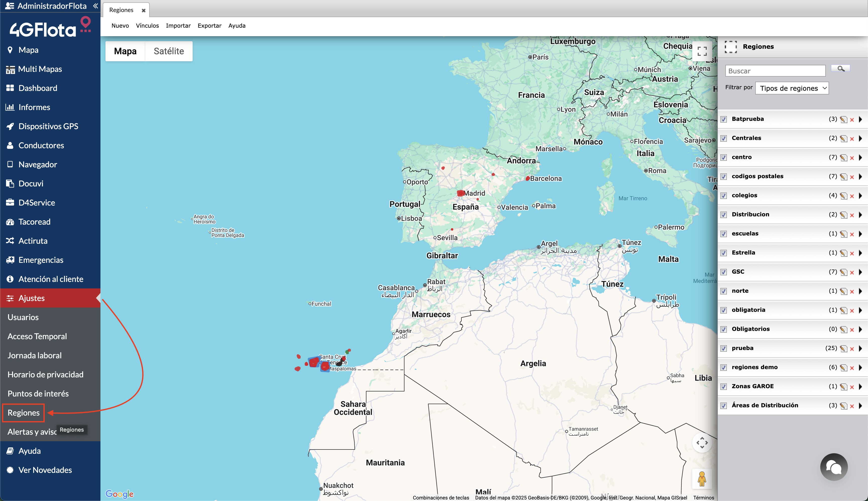Open the Importar menu
The width and height of the screenshot is (868, 501).
178,25
